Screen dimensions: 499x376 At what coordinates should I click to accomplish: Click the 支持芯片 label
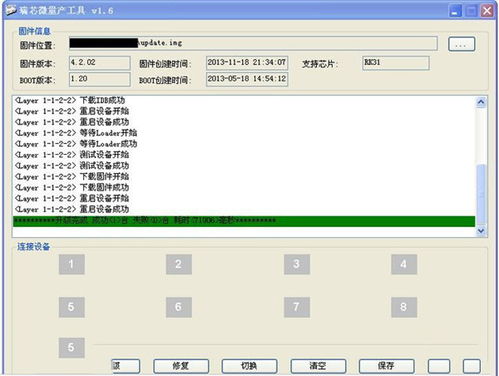click(320, 64)
